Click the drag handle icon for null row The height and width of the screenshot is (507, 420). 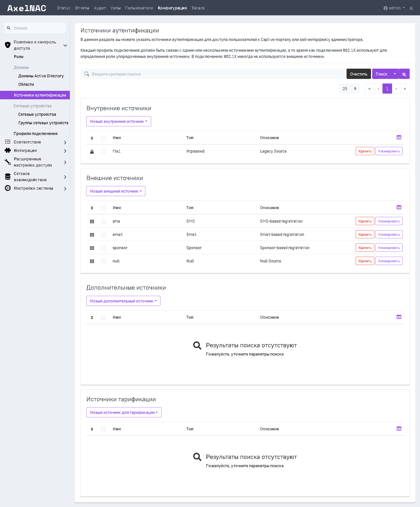point(92,261)
